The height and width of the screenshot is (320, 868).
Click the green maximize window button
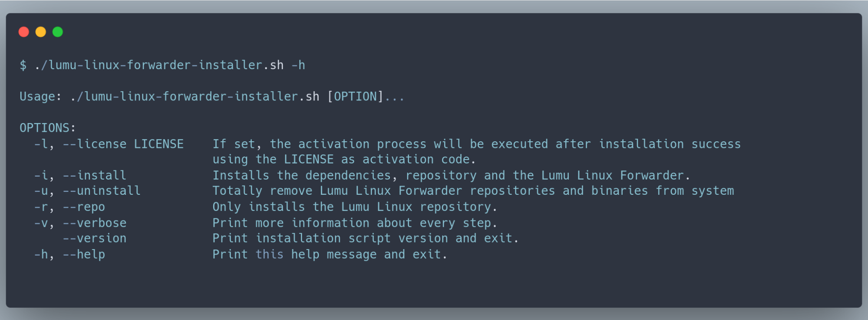coord(58,32)
